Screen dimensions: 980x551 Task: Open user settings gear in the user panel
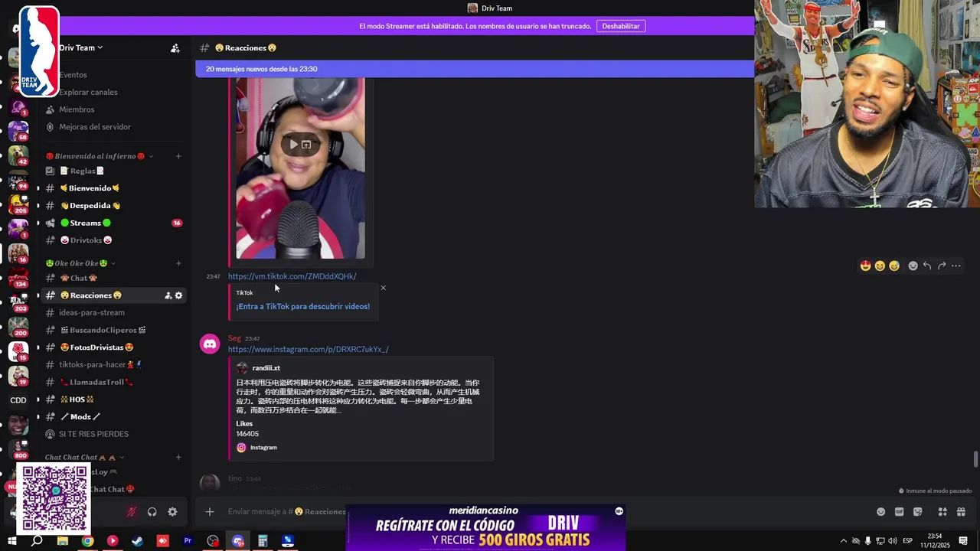(x=172, y=512)
